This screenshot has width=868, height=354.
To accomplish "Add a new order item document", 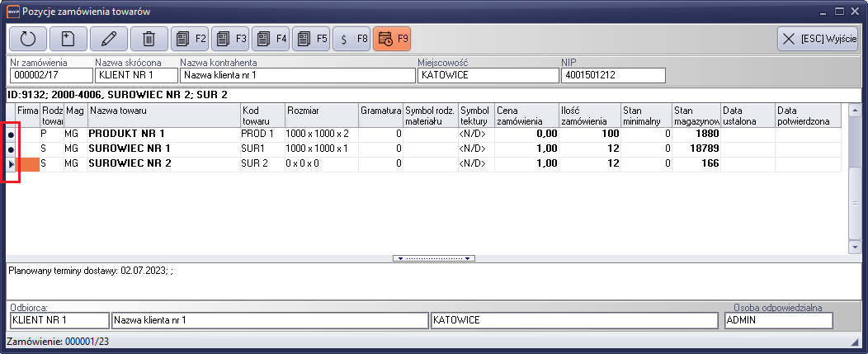I will (68, 38).
